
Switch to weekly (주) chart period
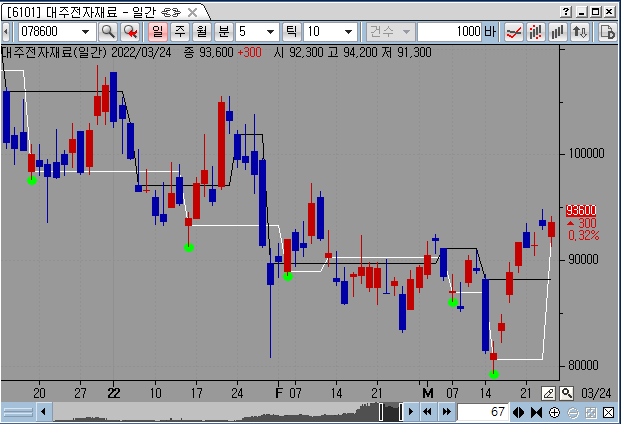tap(178, 32)
